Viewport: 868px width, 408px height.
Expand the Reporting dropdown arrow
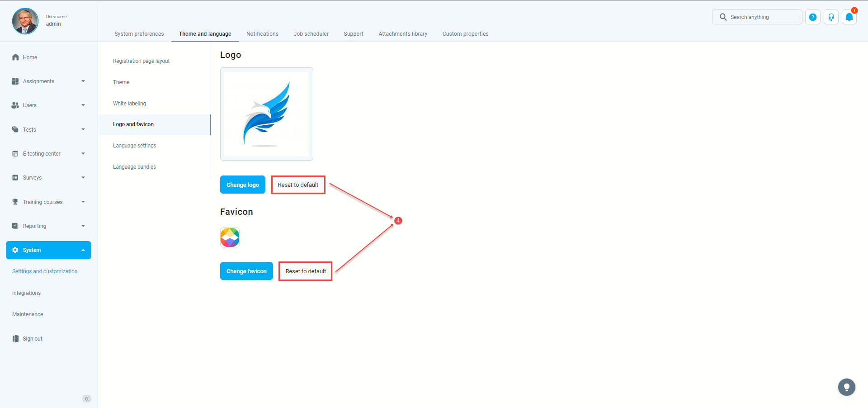coord(83,226)
